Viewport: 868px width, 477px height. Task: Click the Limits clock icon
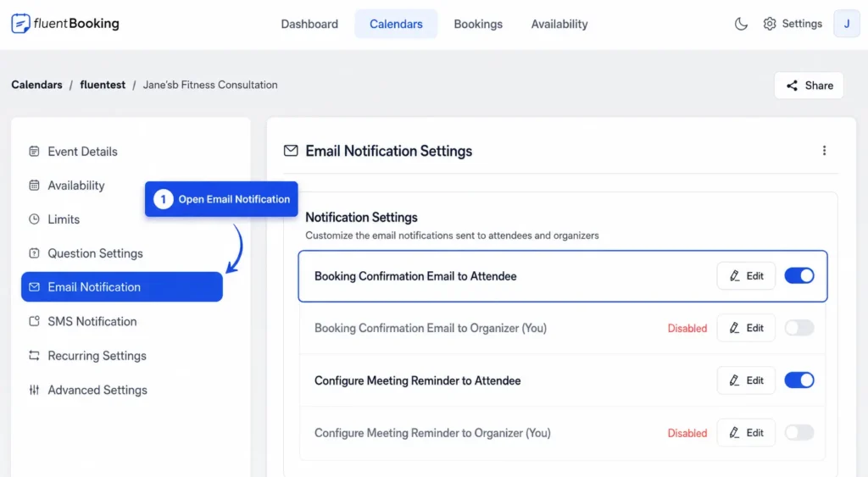[34, 219]
